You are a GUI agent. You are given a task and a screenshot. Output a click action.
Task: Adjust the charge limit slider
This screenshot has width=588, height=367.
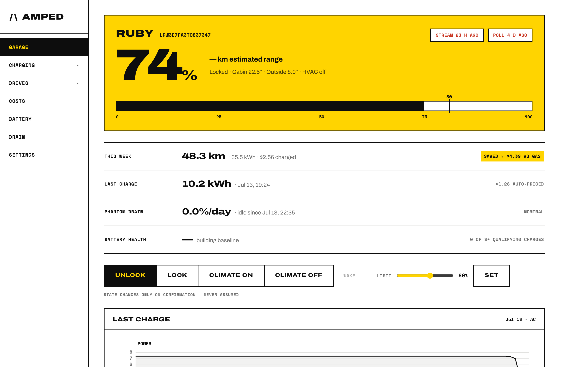[x=425, y=275]
